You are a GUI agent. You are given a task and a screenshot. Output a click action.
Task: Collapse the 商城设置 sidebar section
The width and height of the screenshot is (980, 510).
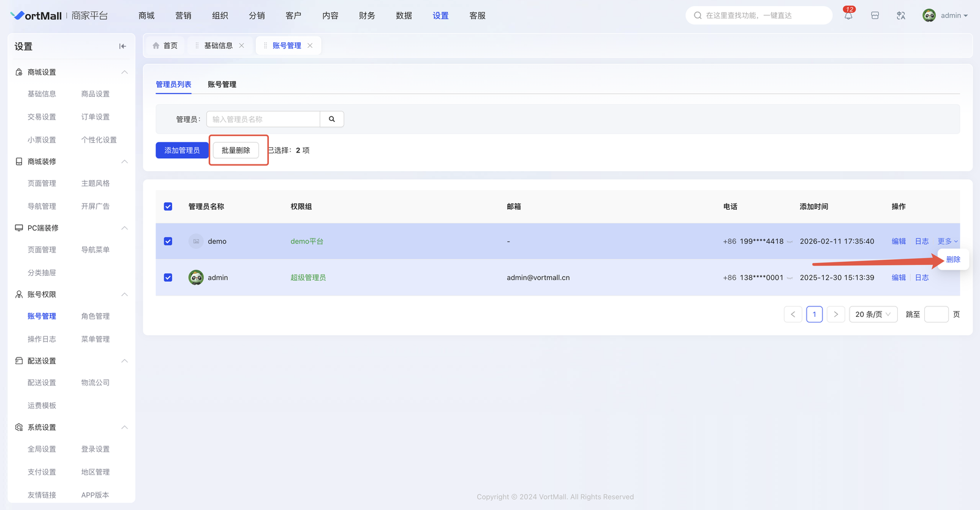click(x=124, y=72)
